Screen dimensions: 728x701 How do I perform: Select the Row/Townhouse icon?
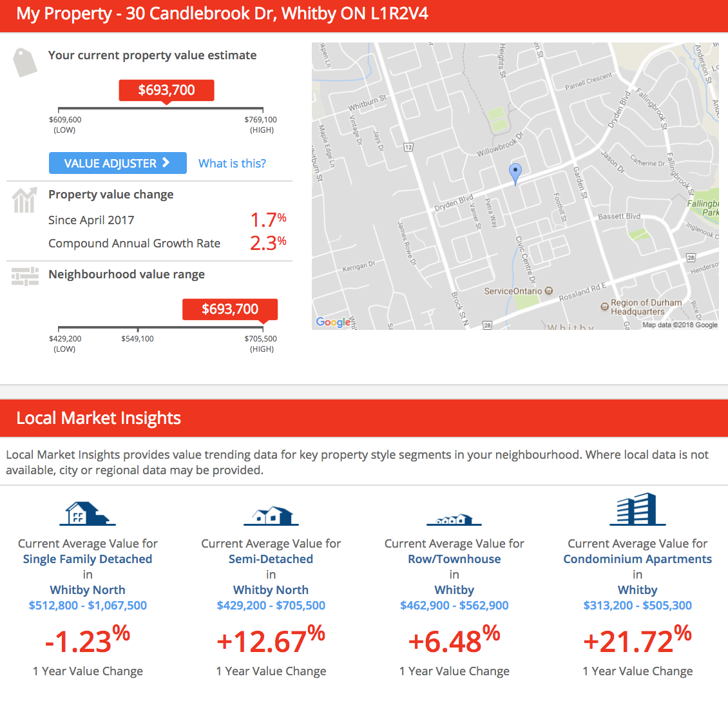(454, 519)
